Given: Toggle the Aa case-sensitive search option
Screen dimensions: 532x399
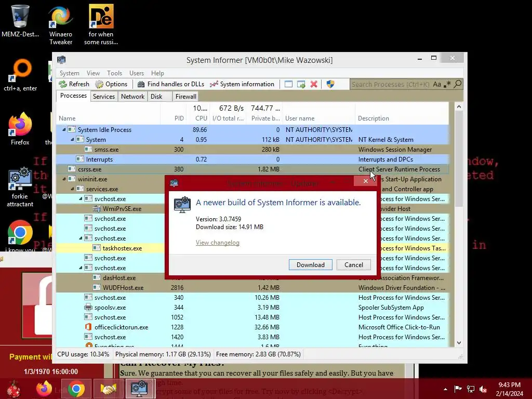Looking at the screenshot, I should (437, 84).
